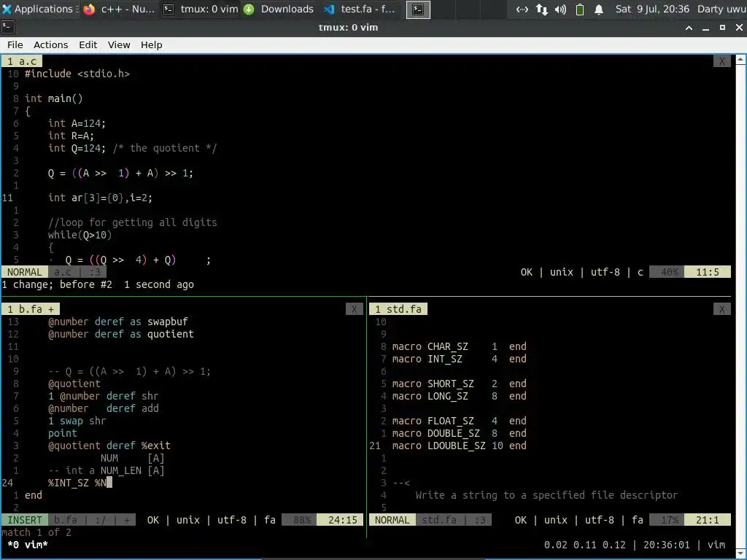Image resolution: width=747 pixels, height=560 pixels.
Task: Click 'macro CHAR_SZ 1 end' line
Action: pyautogui.click(x=460, y=346)
